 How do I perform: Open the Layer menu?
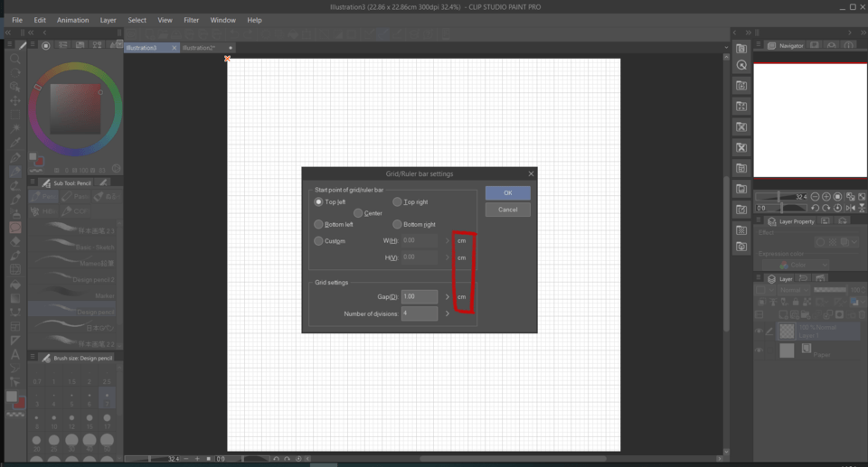(108, 20)
